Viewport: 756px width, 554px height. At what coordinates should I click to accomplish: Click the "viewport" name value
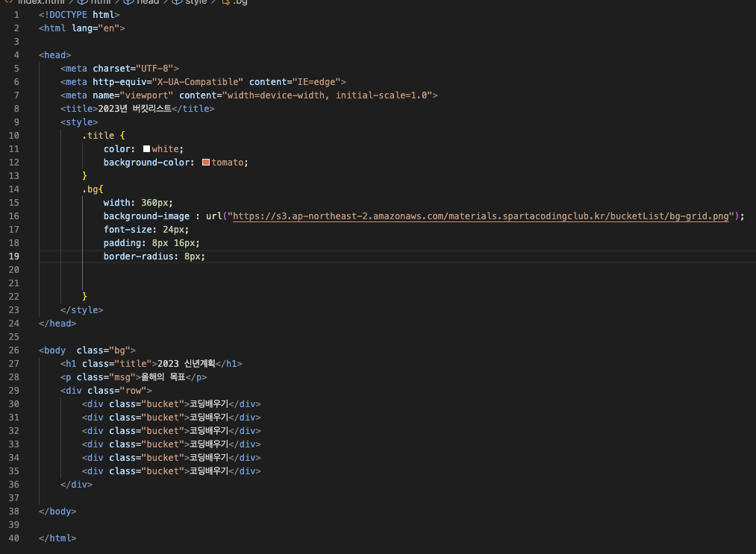click(x=146, y=95)
